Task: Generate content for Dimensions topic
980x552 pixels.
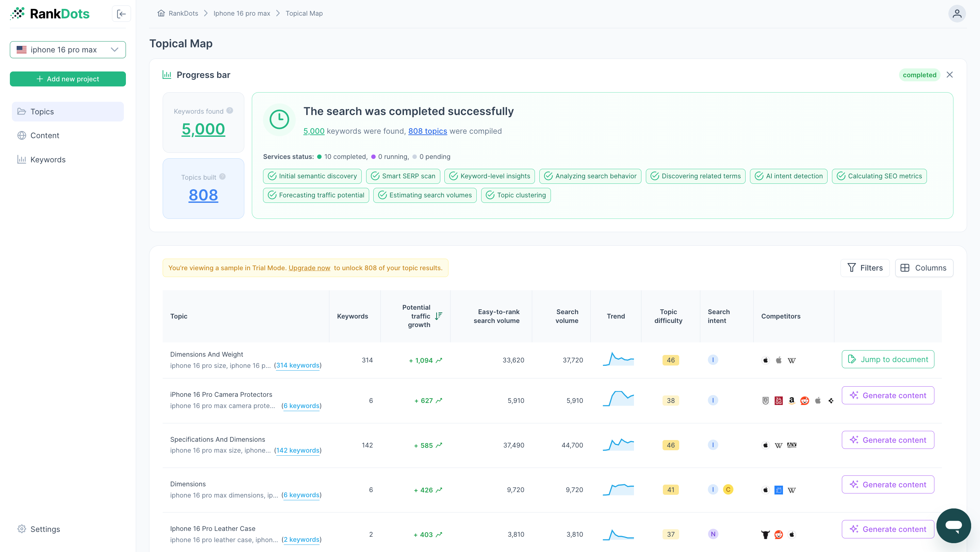Action: [887, 485]
